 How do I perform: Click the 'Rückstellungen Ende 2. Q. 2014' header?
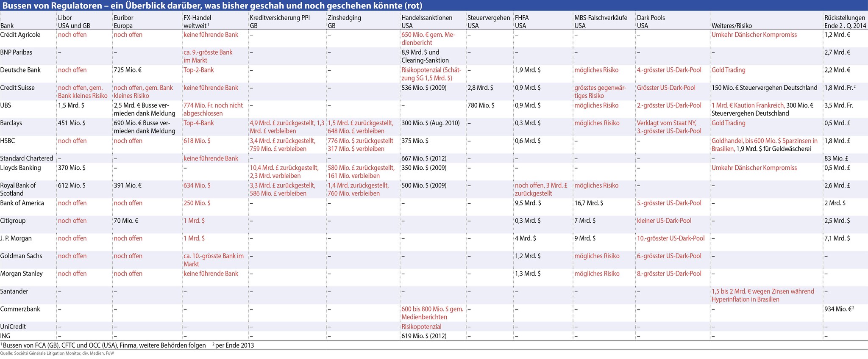point(845,22)
